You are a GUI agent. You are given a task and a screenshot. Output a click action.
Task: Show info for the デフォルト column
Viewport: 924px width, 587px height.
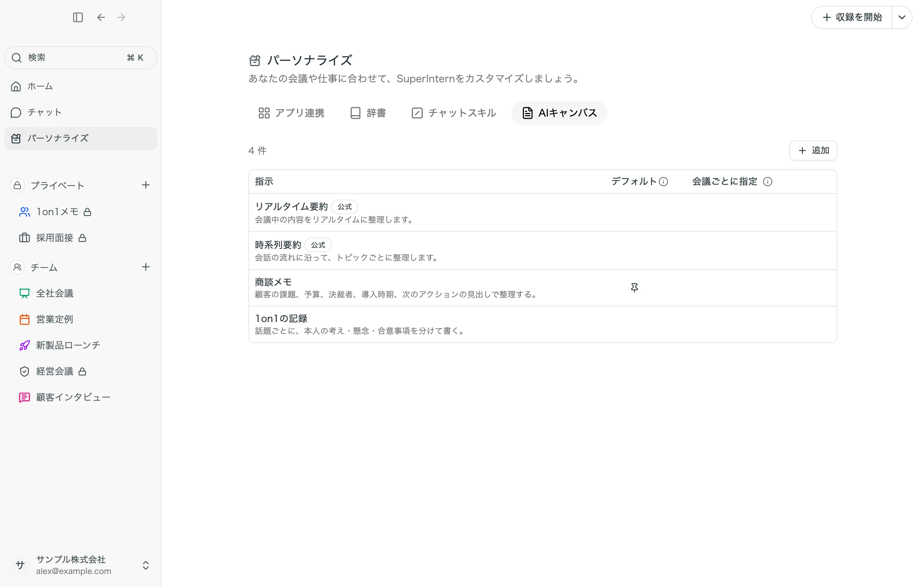click(x=663, y=182)
